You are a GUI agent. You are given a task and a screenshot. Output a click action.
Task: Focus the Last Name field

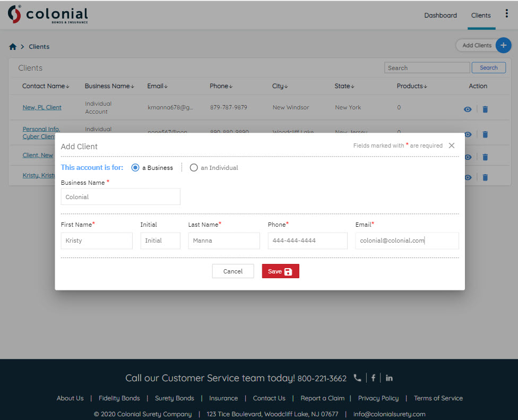tap(224, 241)
